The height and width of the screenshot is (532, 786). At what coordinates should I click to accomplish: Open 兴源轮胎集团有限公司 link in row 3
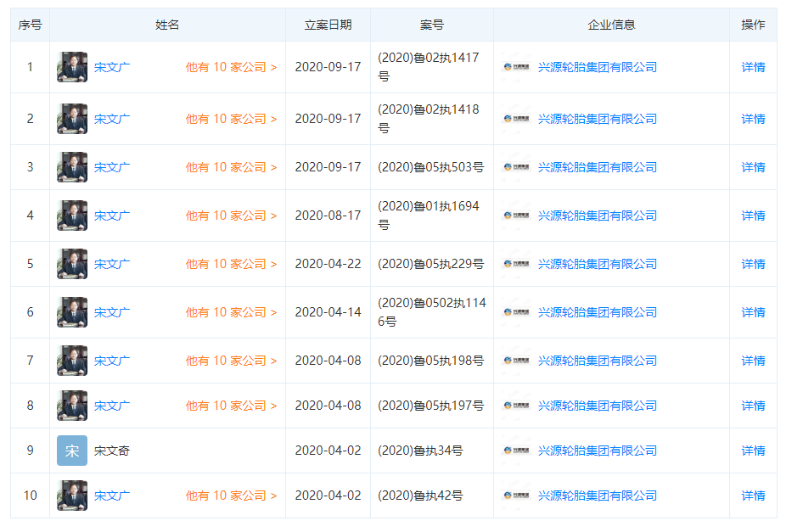597,167
